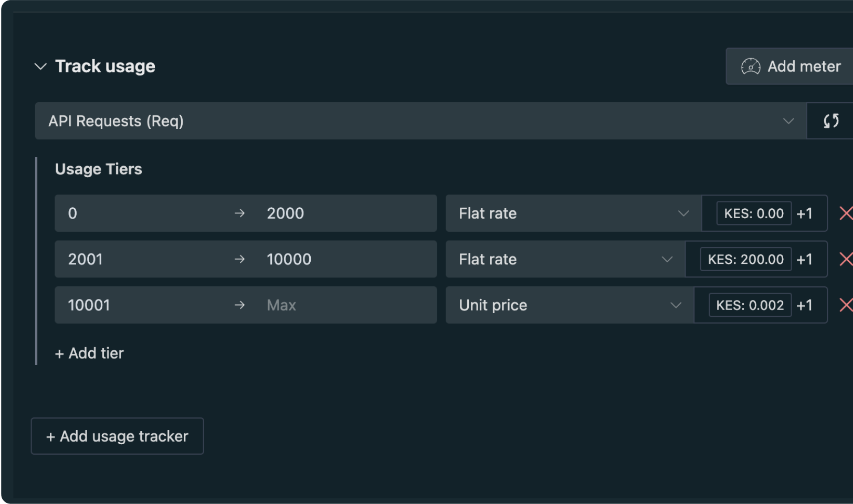The height and width of the screenshot is (504, 853).
Task: Click +1 next to KES: 200.00
Action: 804,259
